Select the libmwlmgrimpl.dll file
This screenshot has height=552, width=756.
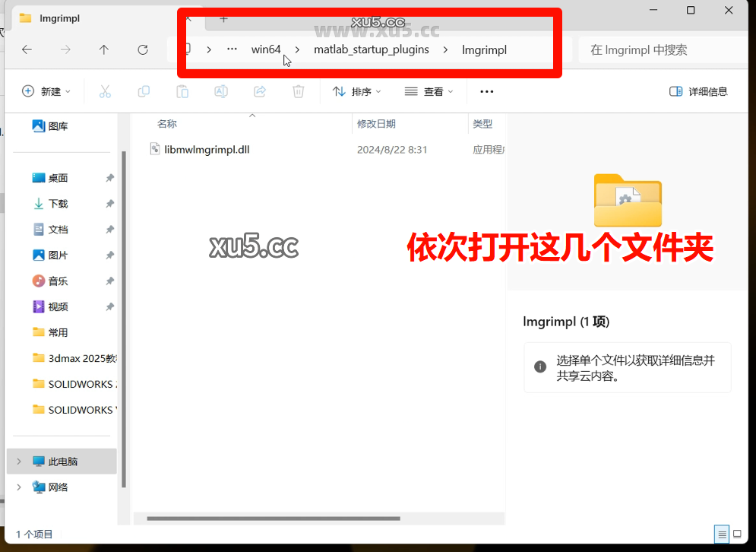click(x=204, y=149)
